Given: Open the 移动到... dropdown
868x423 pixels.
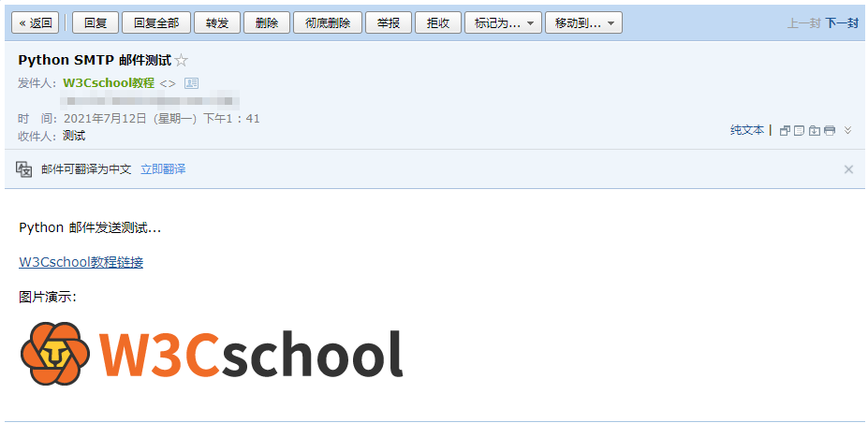Looking at the screenshot, I should [x=584, y=22].
